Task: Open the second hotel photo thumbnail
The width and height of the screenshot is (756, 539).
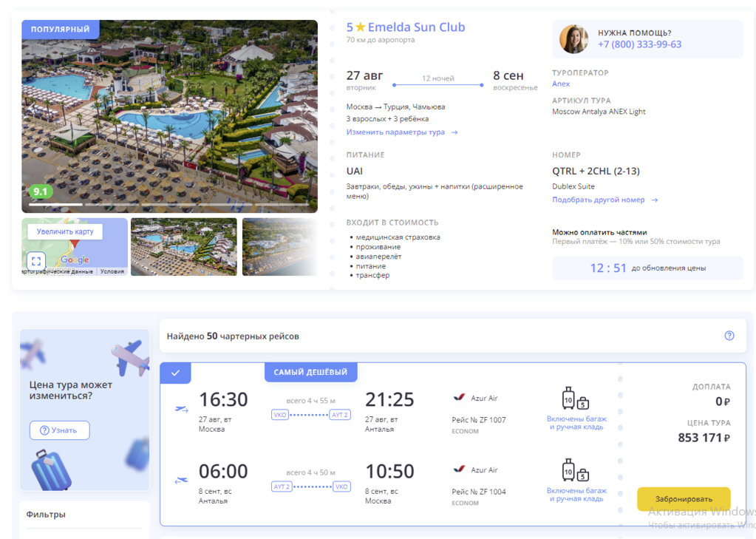Action: [184, 247]
